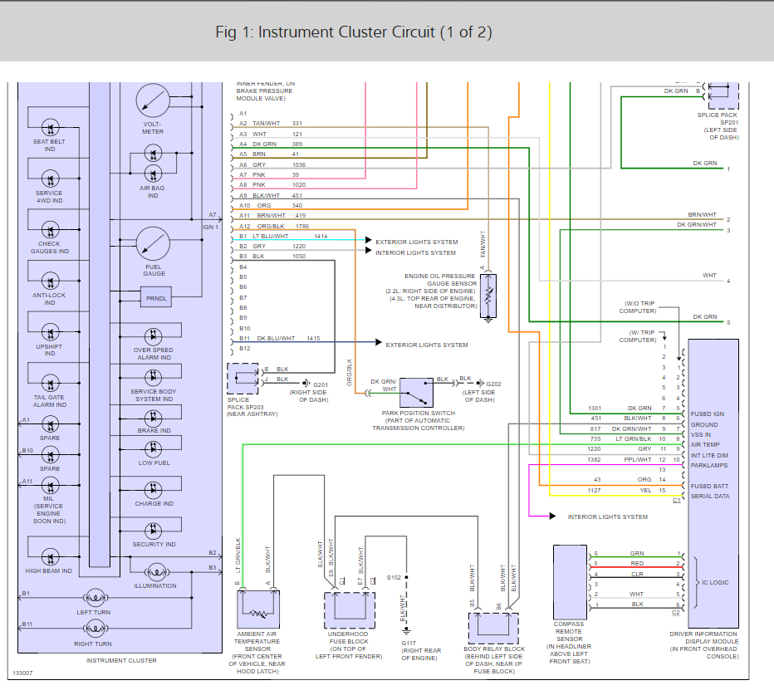Click the Voltmeter gauge symbol

[153, 100]
